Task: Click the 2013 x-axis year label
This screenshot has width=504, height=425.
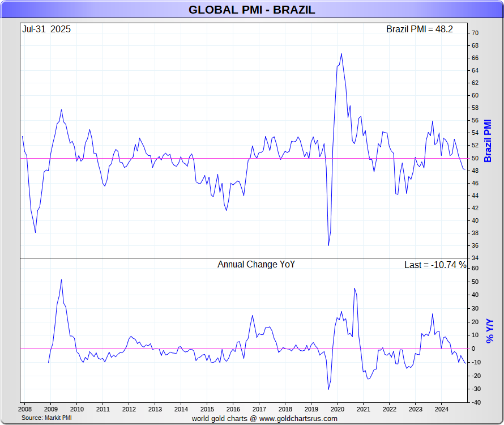Action: coord(155,409)
